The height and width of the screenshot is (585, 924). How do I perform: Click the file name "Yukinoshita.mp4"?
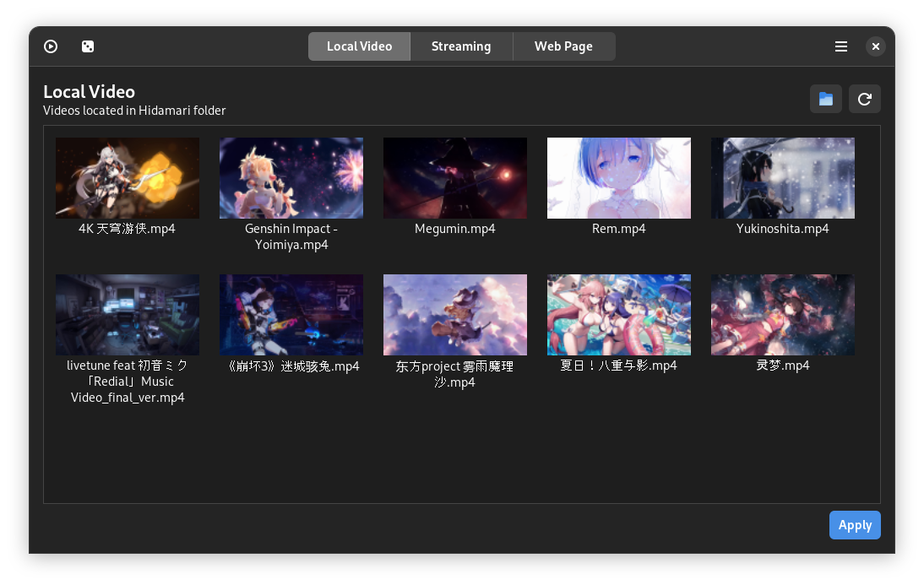point(783,229)
